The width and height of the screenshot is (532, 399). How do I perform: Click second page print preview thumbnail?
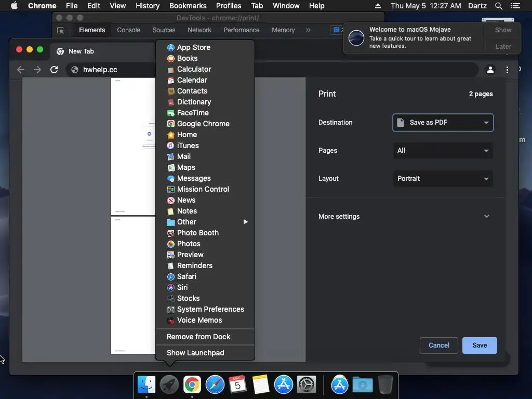coord(133,285)
